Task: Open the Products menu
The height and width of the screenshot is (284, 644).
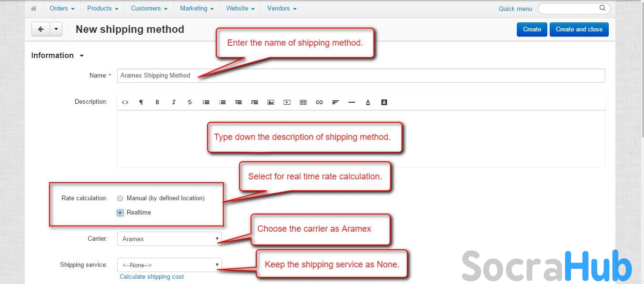Action: pos(103,9)
